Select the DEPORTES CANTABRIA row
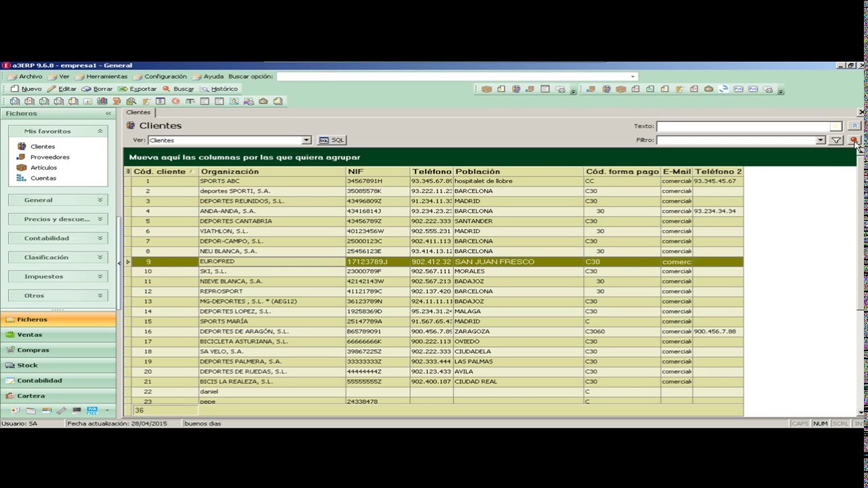Screen dimensions: 868x488 coord(434,221)
